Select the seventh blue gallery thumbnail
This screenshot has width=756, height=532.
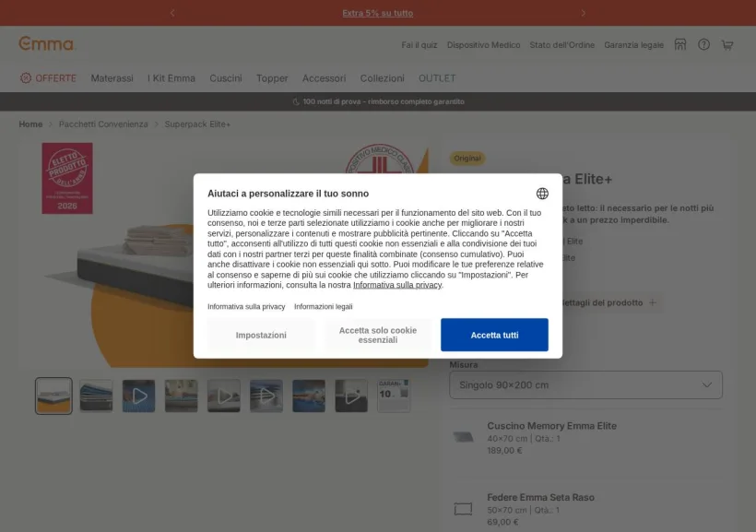[309, 396]
